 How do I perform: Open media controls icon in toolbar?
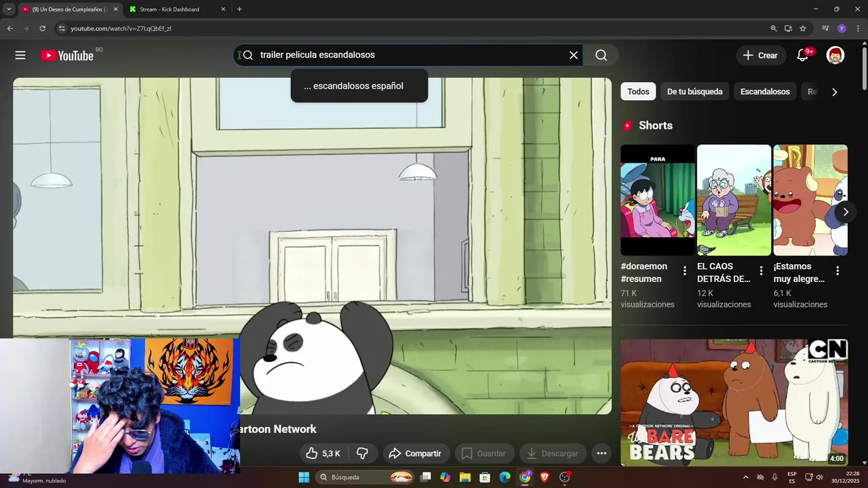[x=825, y=28]
